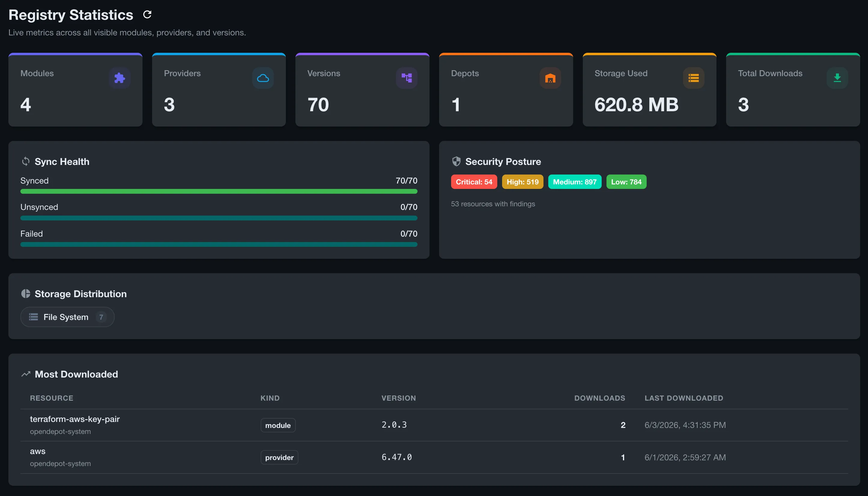Image resolution: width=868 pixels, height=496 pixels.
Task: Click the Critical: 54 badge
Action: [474, 182]
